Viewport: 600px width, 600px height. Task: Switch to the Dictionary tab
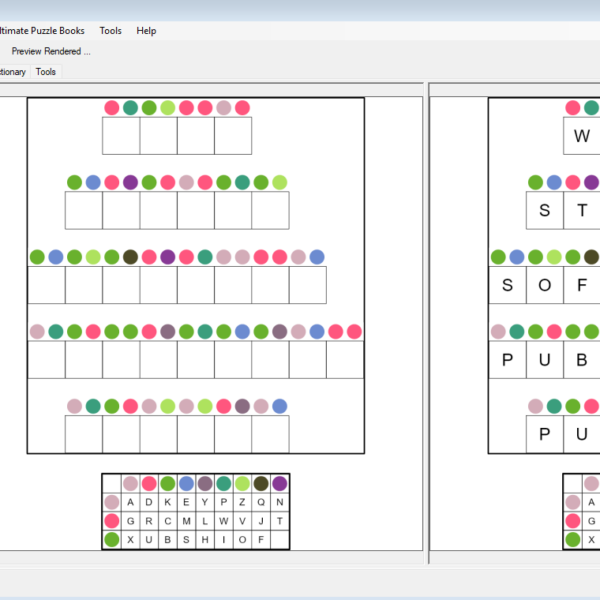click(12, 72)
